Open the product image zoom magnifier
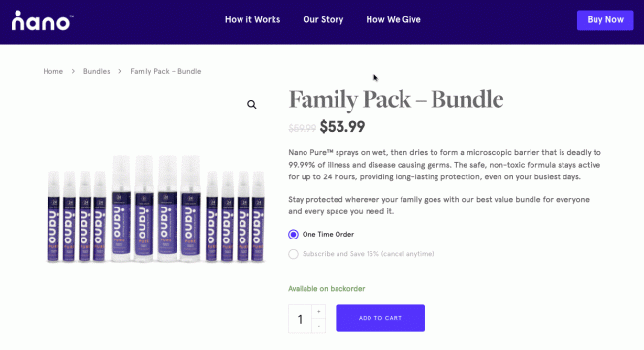644x350 pixels. click(252, 105)
